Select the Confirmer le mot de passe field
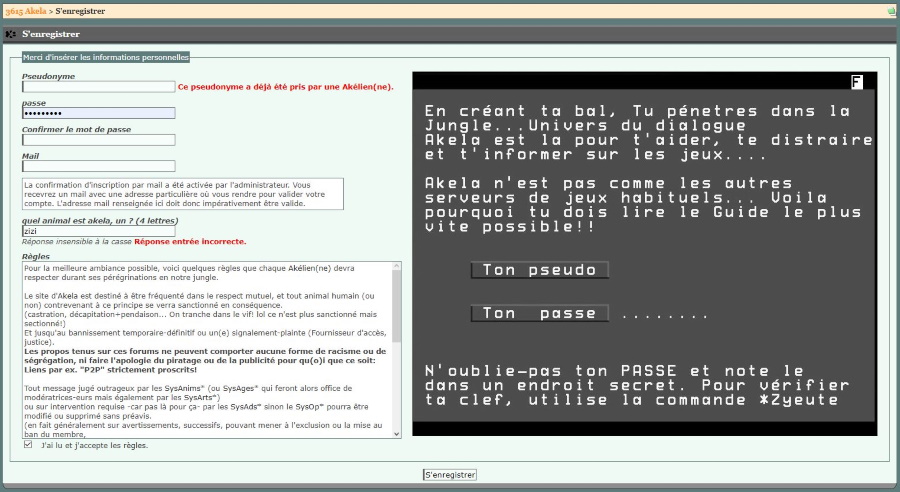900x492 pixels. point(99,140)
